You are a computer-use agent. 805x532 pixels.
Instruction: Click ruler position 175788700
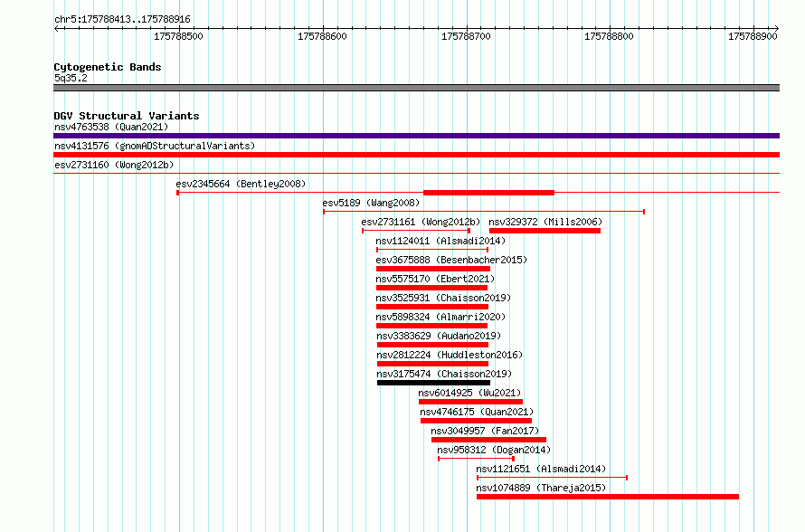(466, 36)
